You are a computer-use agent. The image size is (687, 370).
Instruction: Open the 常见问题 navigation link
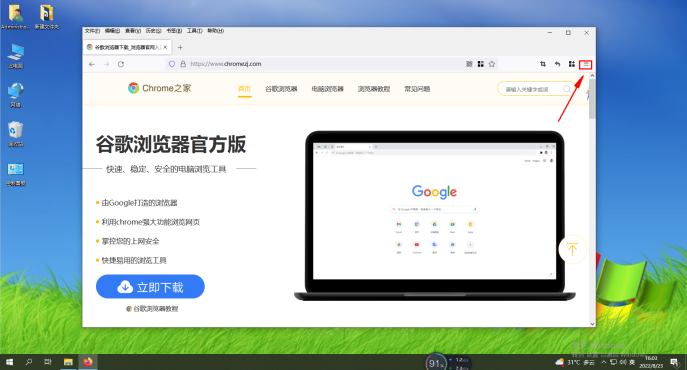(417, 89)
